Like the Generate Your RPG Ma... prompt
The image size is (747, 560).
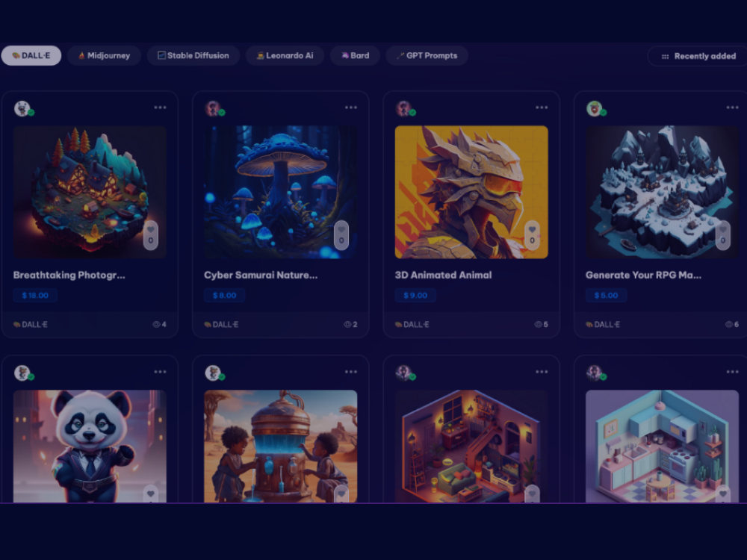[x=722, y=235]
